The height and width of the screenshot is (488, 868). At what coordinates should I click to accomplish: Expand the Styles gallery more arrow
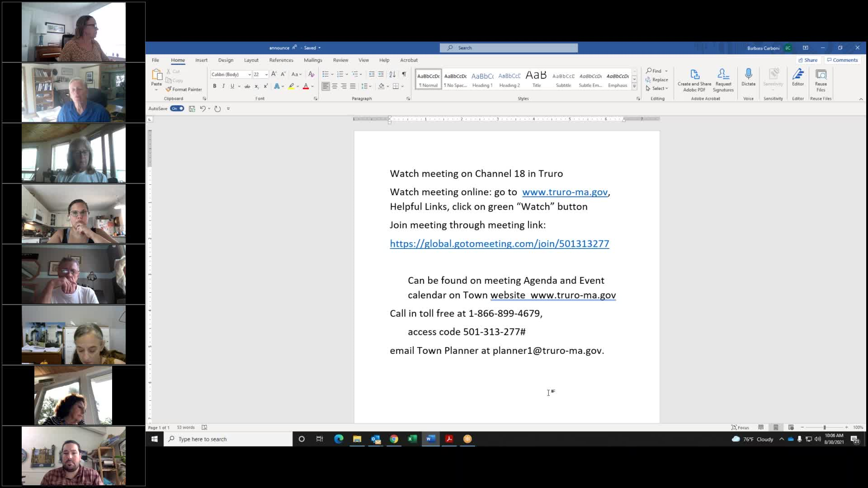coord(634,86)
